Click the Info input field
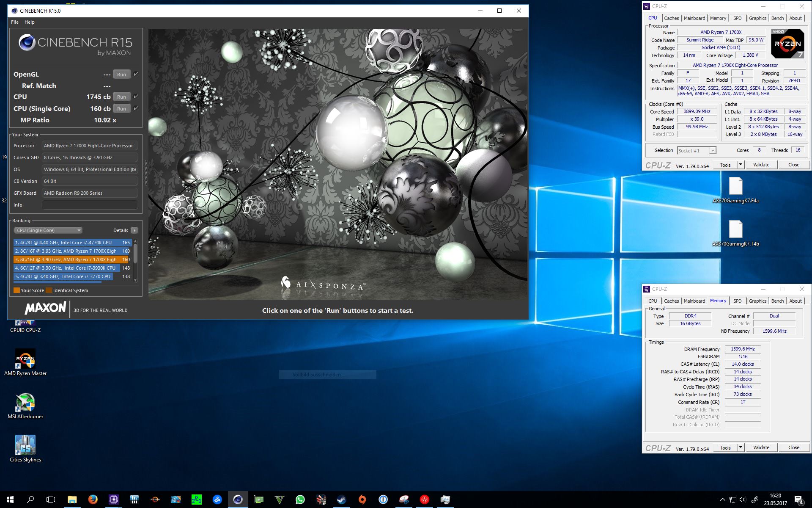Screen dimensions: 812x508 click(90, 205)
